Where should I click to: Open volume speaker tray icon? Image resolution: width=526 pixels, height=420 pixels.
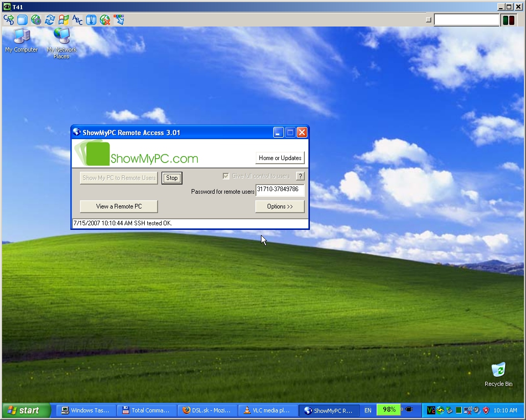[x=477, y=410]
